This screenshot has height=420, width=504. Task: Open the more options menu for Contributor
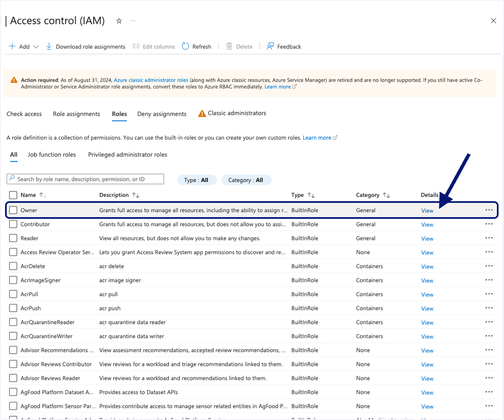pos(489,224)
